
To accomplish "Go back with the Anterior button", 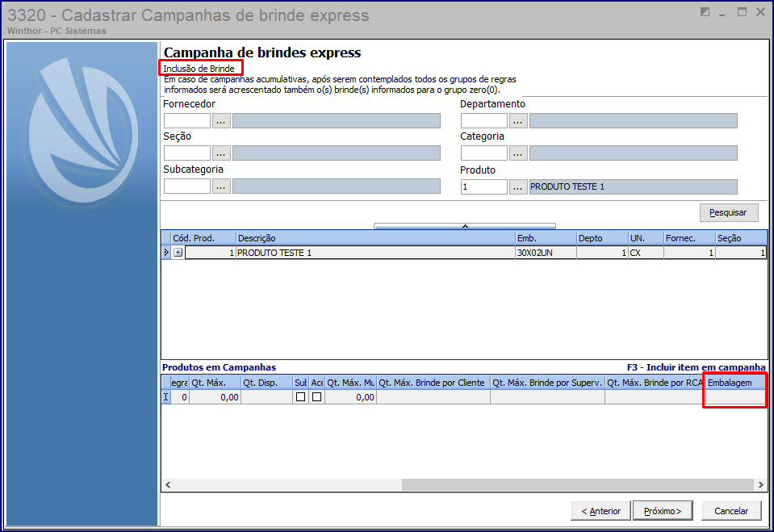I will [600, 511].
